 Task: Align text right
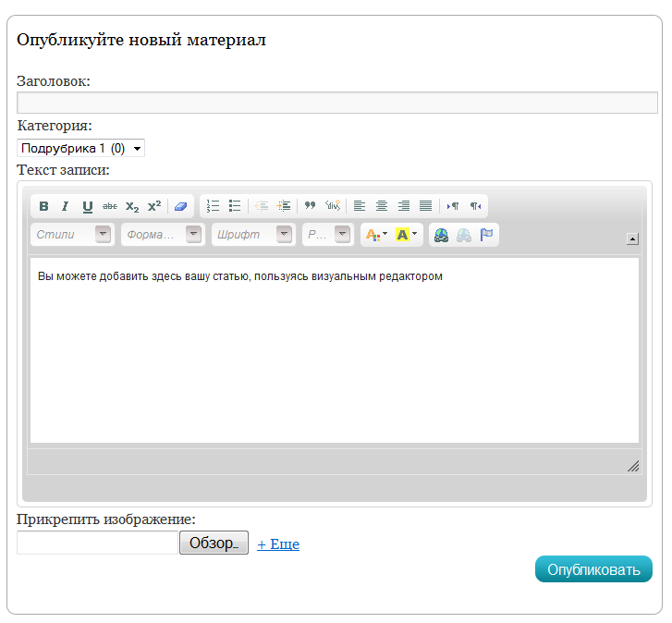point(404,206)
